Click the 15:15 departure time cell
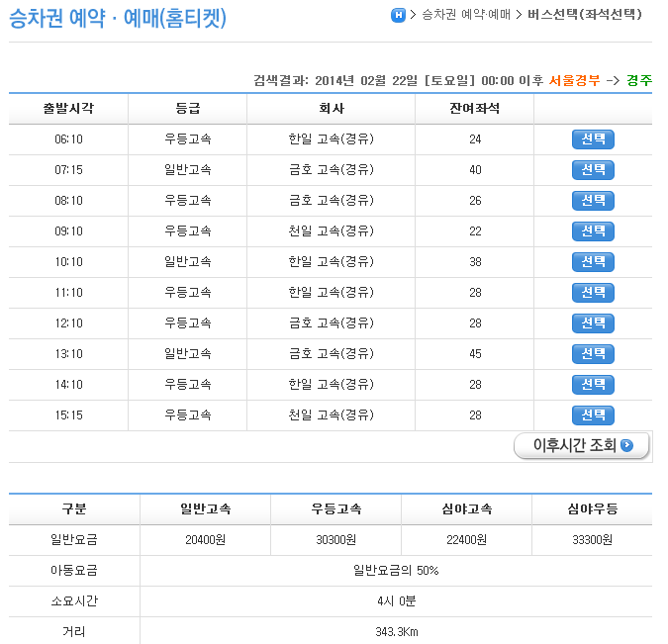Screen dimensions: 668x644 (68, 415)
